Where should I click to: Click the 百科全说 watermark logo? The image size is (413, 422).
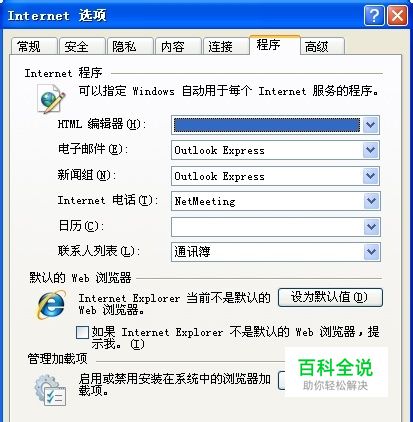coord(336,373)
